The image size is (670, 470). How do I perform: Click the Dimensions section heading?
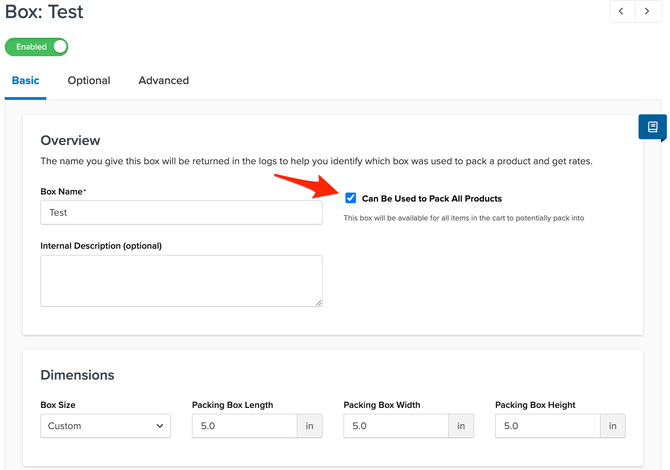[x=77, y=375]
